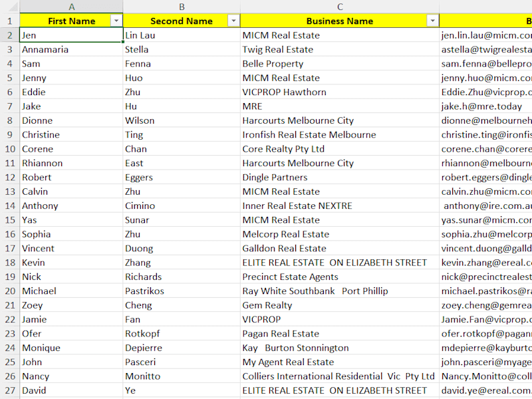Select row 2 header
This screenshot has height=399, width=532.
click(10, 35)
